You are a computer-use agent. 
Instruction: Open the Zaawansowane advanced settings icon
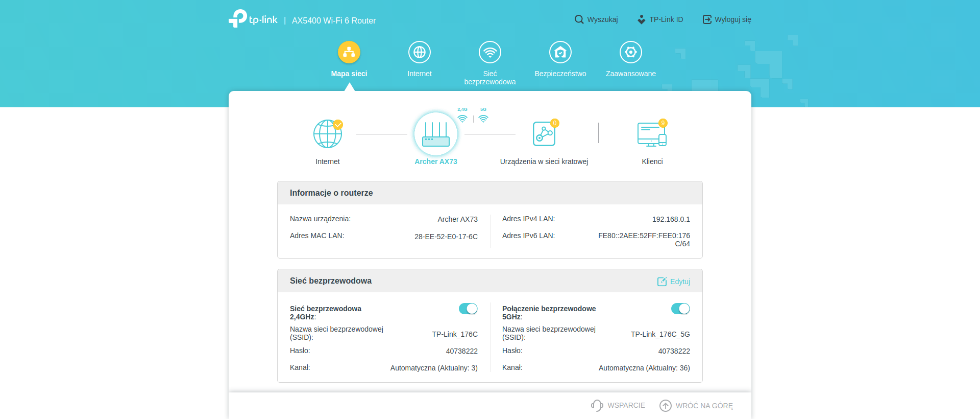coord(631,52)
